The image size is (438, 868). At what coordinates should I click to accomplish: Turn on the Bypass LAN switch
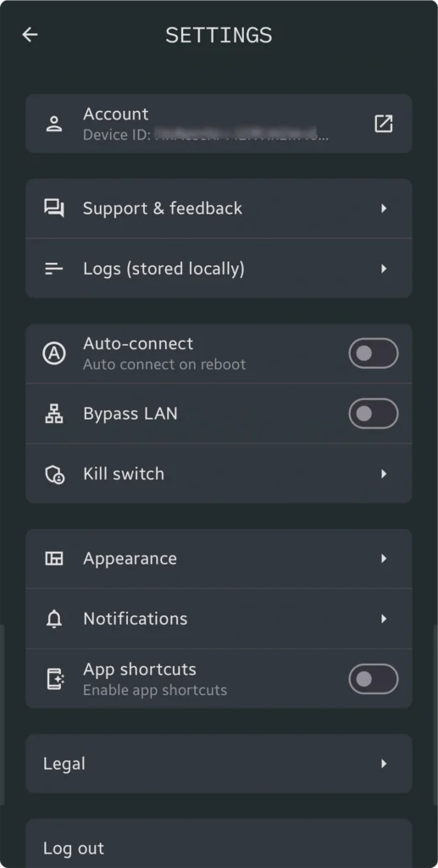[x=374, y=414]
